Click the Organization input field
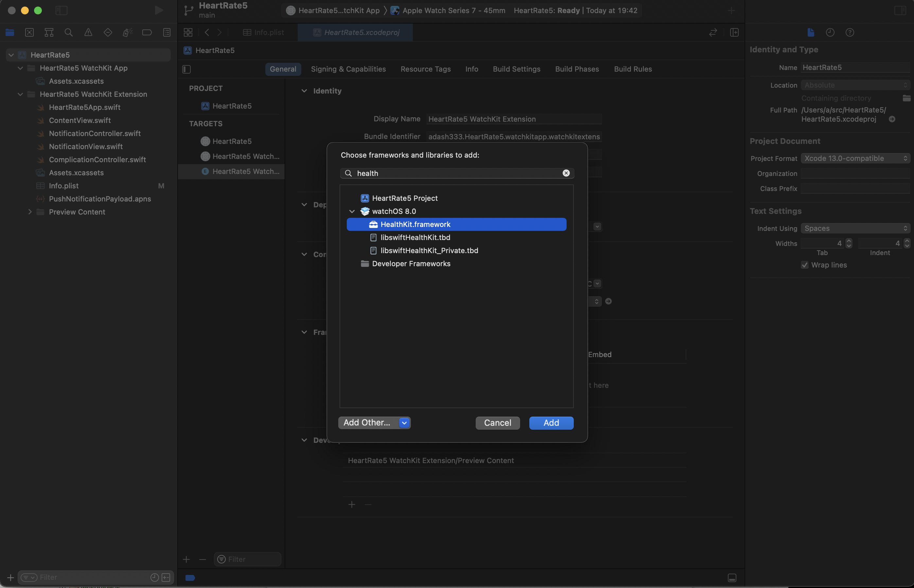 click(855, 174)
